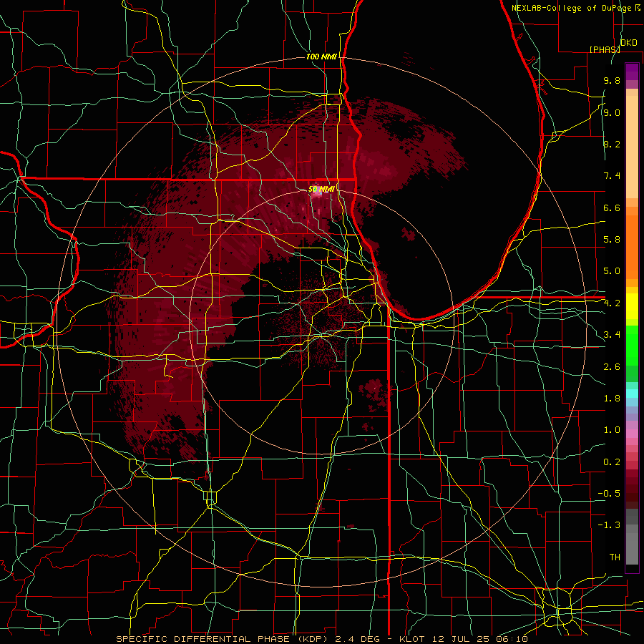Click the small echo patch over Lake Michigan
Image resolution: width=644 pixels, height=644 pixels.
[409, 235]
